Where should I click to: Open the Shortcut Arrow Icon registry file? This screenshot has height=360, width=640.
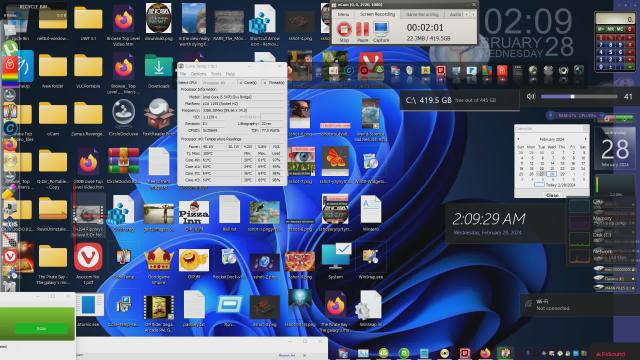coord(263,23)
